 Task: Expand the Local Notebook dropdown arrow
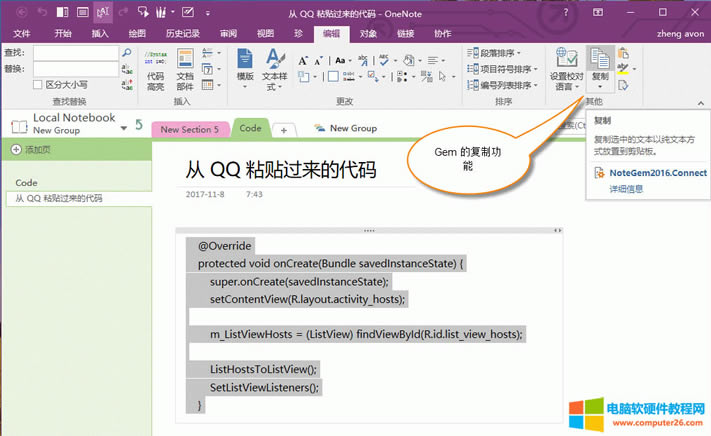(123, 128)
